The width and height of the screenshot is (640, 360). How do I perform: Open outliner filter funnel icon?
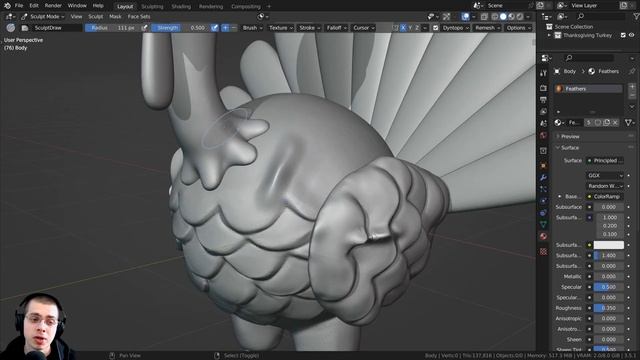tap(636, 16)
